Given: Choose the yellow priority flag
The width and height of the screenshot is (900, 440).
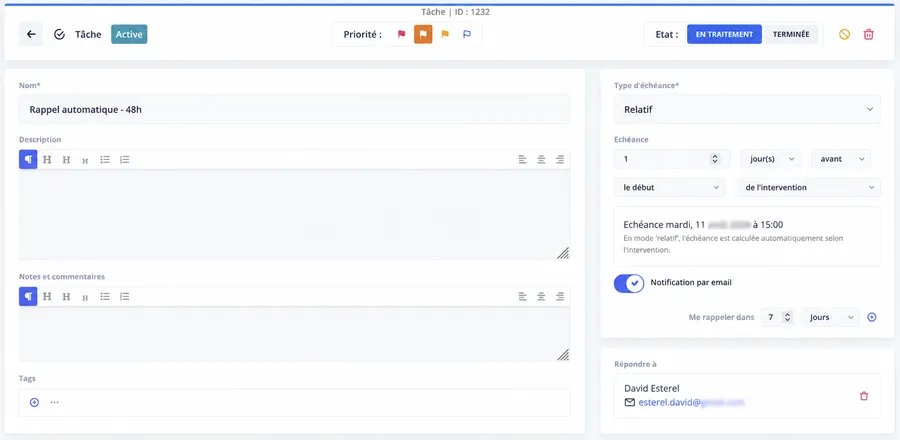Looking at the screenshot, I should pyautogui.click(x=445, y=34).
